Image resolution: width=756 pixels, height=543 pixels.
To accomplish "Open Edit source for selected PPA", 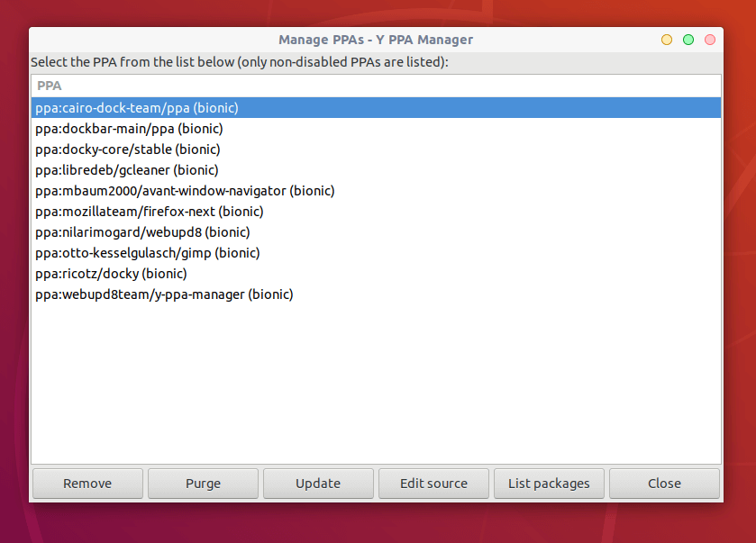I will pos(433,484).
